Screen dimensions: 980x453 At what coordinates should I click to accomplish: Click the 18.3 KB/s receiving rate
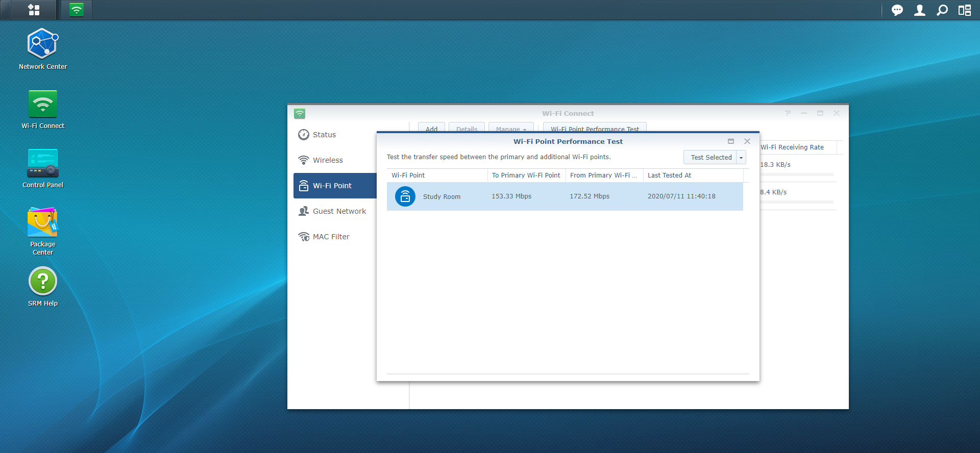775,165
